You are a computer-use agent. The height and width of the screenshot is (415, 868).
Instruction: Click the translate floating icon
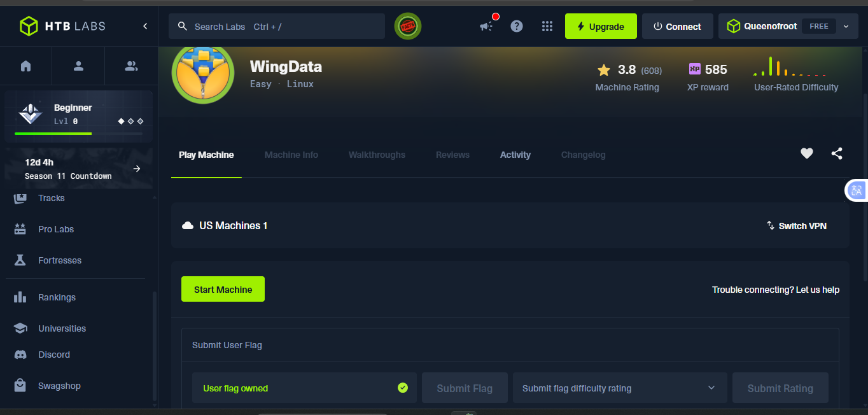pyautogui.click(x=857, y=190)
